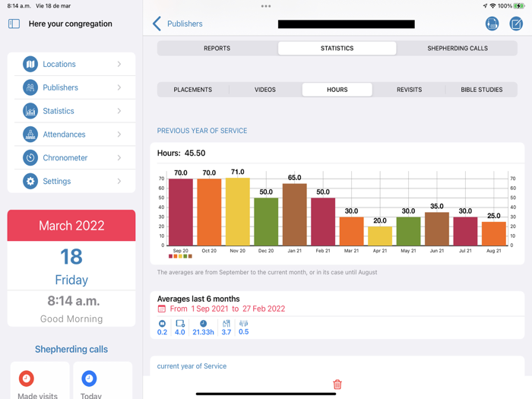Click 'Averages last 6 months' heading
This screenshot has height=399, width=532.
coord(198,299)
